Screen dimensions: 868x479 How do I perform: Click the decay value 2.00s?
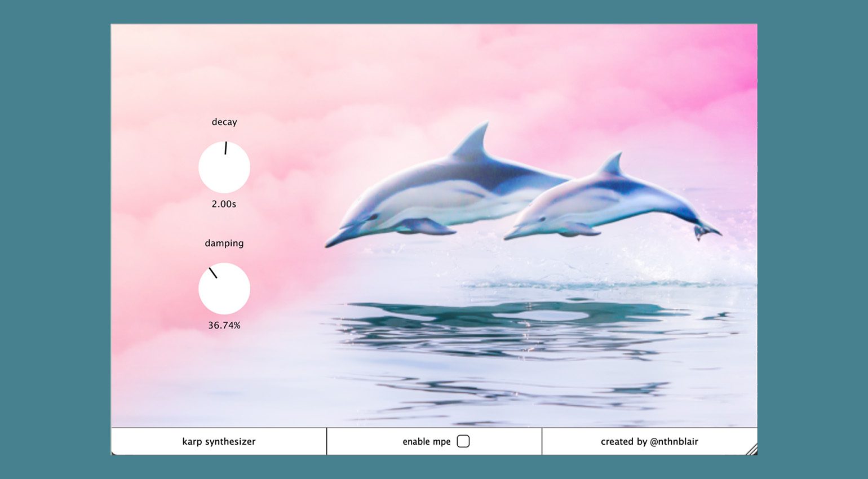224,204
